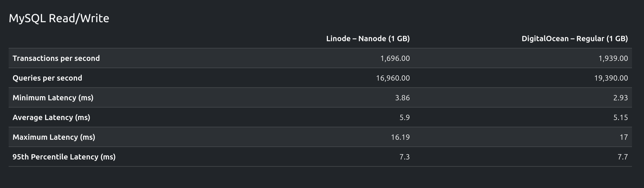Screen dimensions: 644x188
Task: Click the Minimum Latency (ms) row label
Action: (53, 98)
